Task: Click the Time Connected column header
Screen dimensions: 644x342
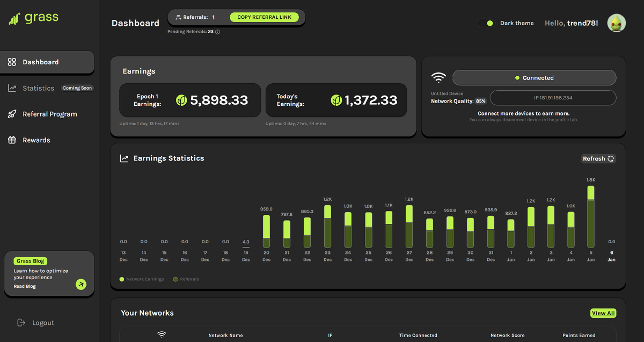Action: click(x=418, y=335)
